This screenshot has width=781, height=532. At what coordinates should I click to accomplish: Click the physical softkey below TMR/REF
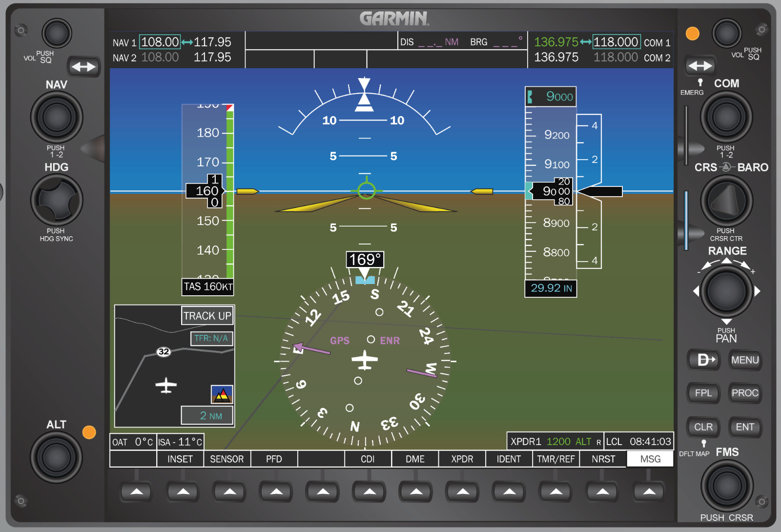556,491
